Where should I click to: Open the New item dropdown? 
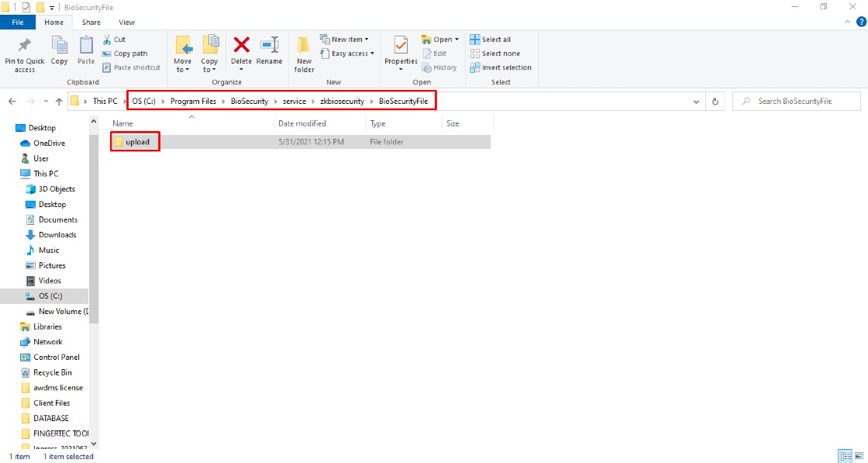pos(344,40)
